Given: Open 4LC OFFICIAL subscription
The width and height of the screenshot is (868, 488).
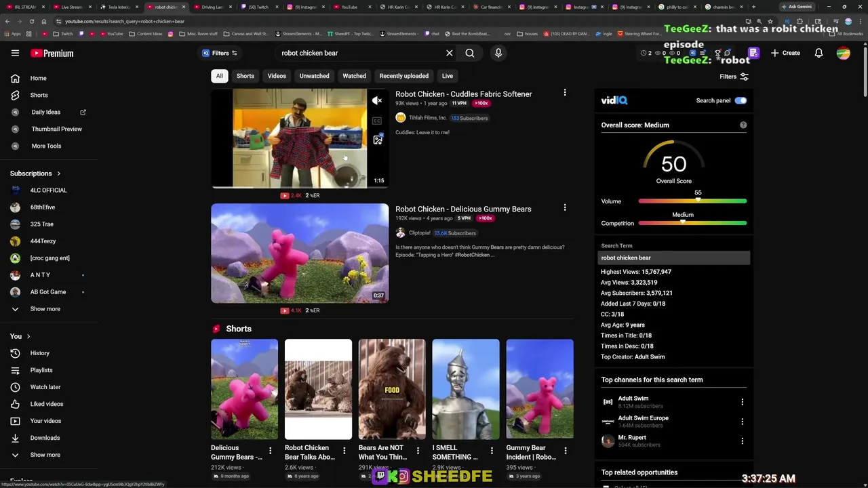Looking at the screenshot, I should click(49, 190).
